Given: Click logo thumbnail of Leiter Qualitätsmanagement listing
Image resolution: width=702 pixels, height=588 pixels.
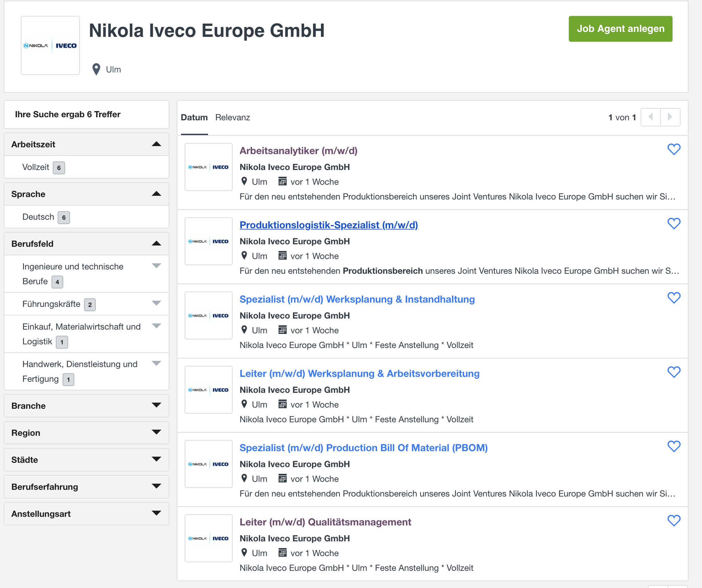Looking at the screenshot, I should (x=208, y=538).
